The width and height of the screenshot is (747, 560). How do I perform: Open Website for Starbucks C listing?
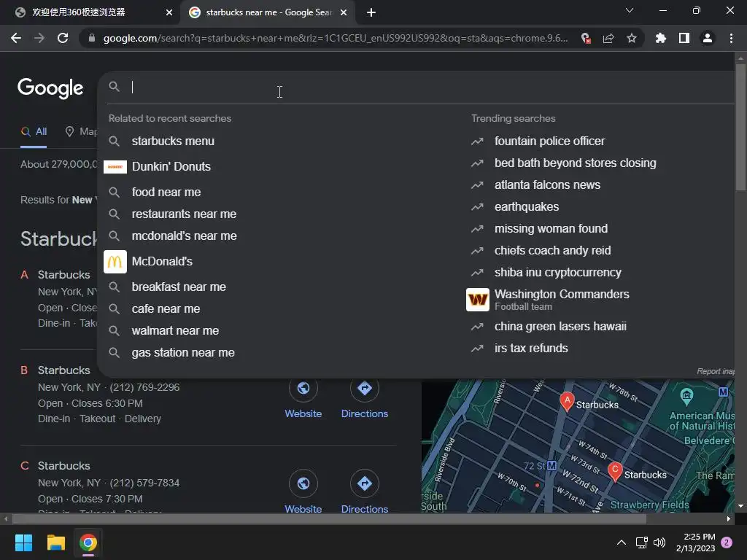click(303, 492)
